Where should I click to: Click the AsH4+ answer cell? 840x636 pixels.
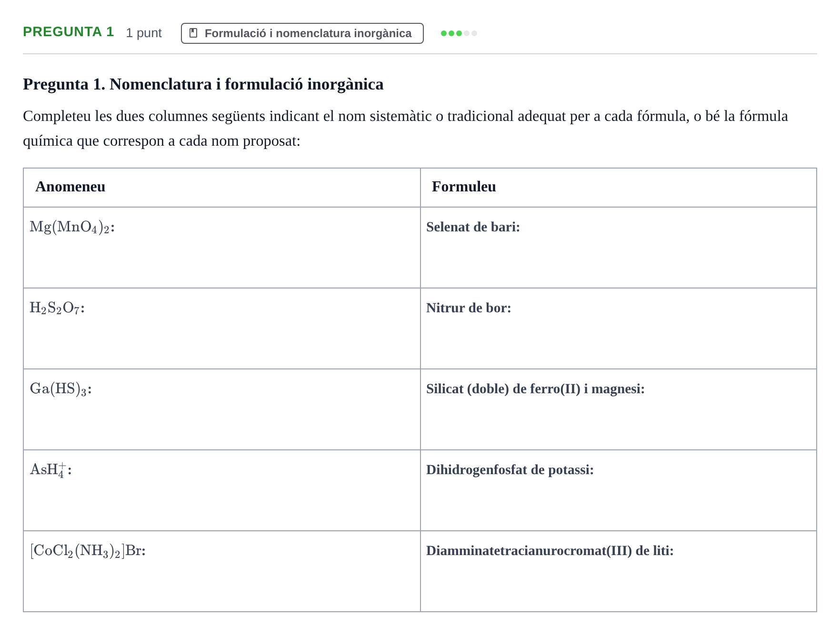click(222, 490)
